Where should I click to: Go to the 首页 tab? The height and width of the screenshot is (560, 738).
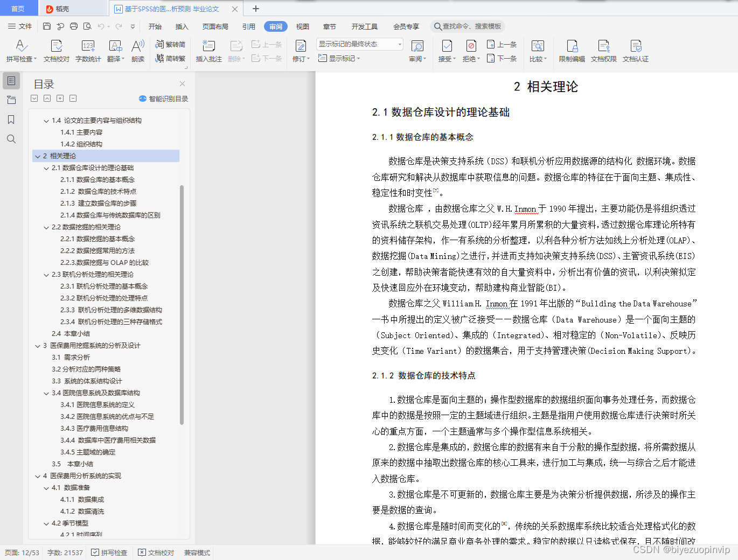18,9
